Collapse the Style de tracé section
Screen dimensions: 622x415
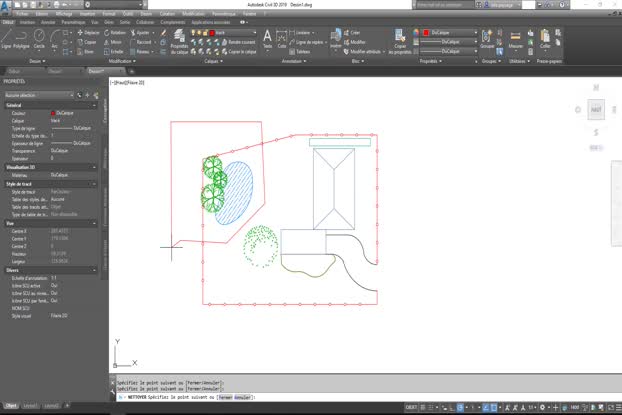tap(94, 184)
